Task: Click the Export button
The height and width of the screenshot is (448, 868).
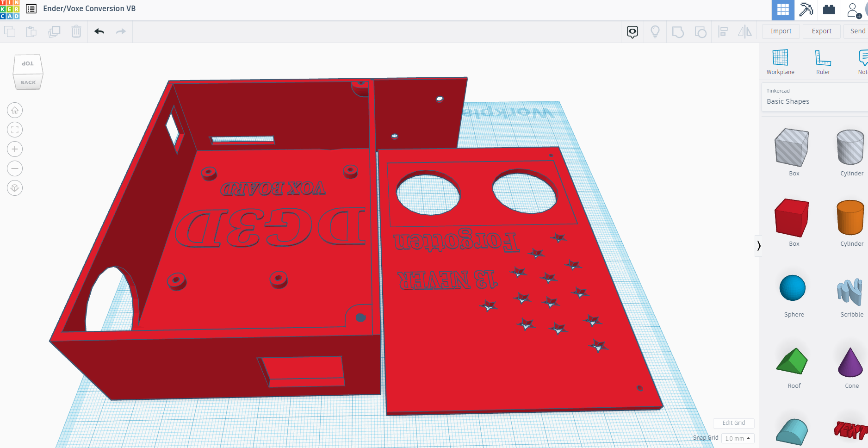Action: (822, 31)
